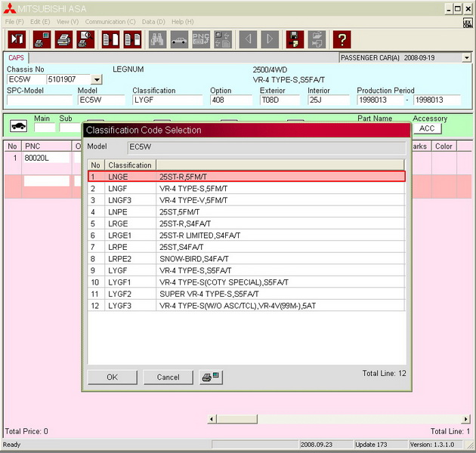The image size is (476, 453).
Task: Click the first two-page list toolbar icon
Action: tap(110, 39)
